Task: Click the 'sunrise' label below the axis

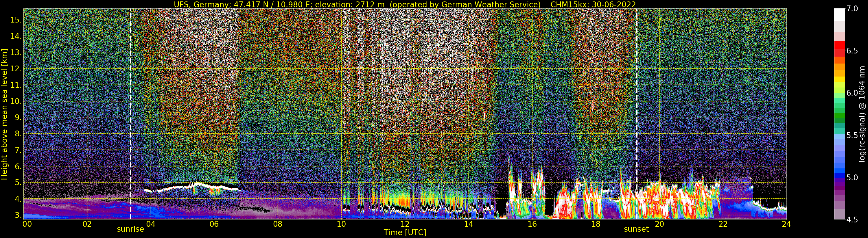Action: (130, 229)
